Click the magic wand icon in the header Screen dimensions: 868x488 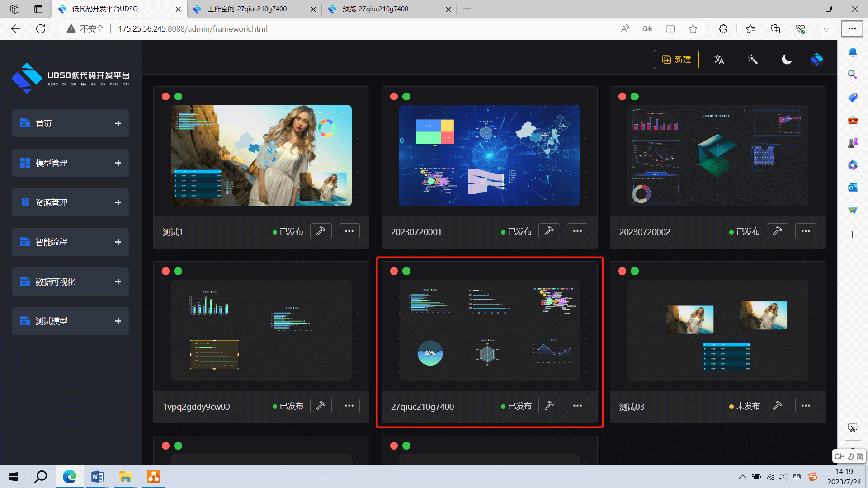(x=753, y=60)
